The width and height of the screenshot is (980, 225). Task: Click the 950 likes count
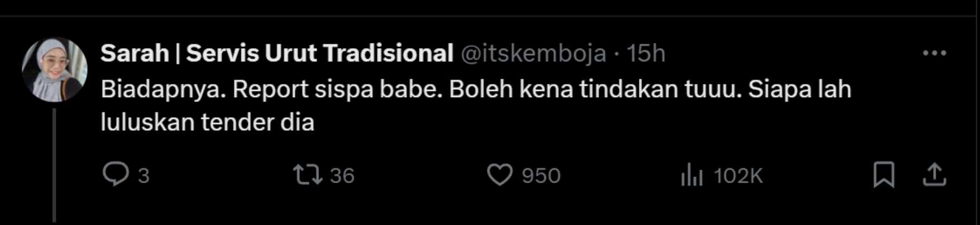click(x=541, y=176)
